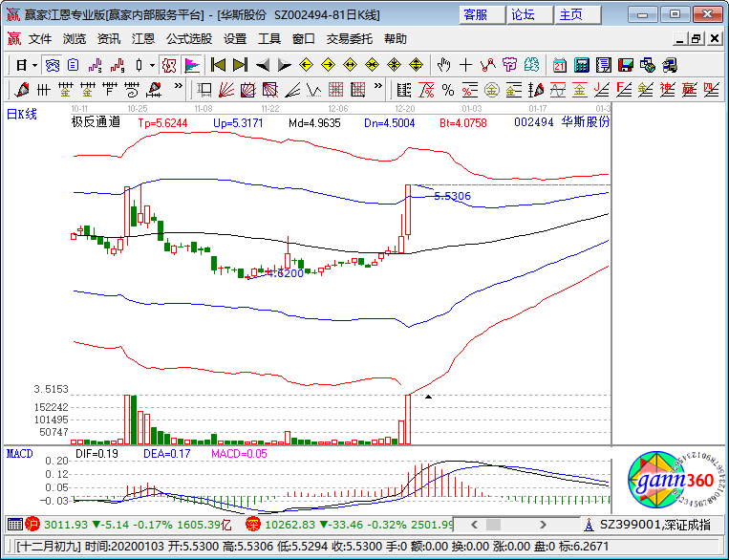Open the 交易委托 menu
The height and width of the screenshot is (560, 729).
point(349,39)
